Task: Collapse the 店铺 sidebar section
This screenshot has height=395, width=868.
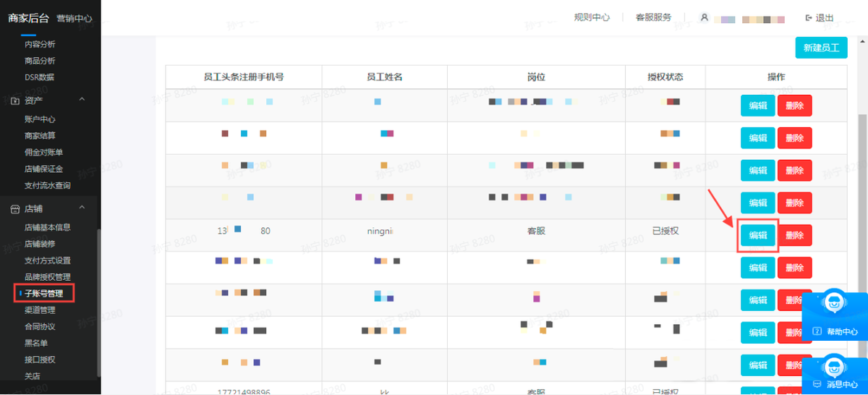Action: [x=82, y=208]
